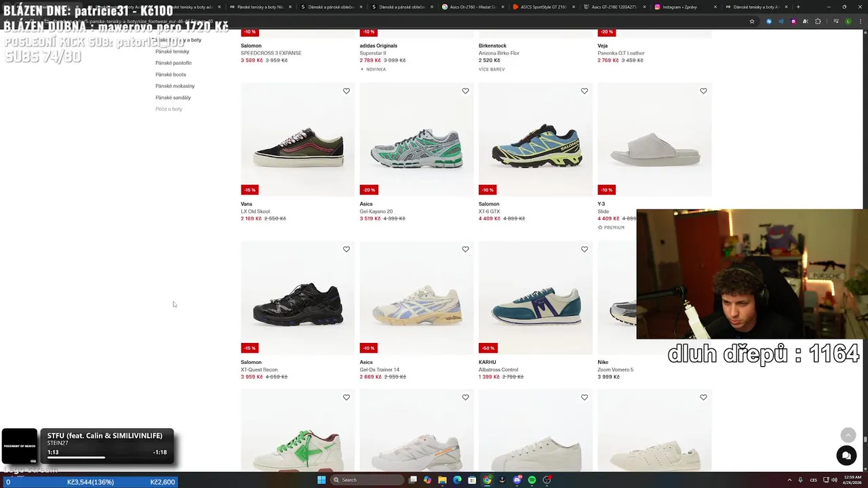This screenshot has height=488, width=868.
Task: Show hidden system tray icons
Action: coord(789,480)
